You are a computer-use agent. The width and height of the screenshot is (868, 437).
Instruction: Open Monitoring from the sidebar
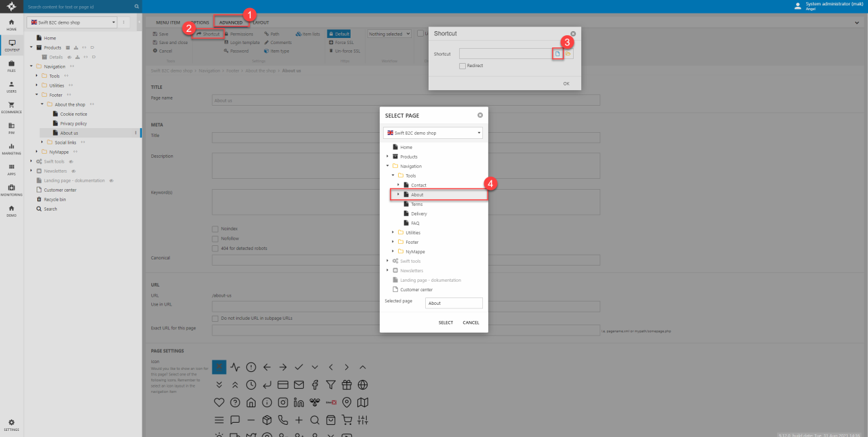tap(12, 190)
